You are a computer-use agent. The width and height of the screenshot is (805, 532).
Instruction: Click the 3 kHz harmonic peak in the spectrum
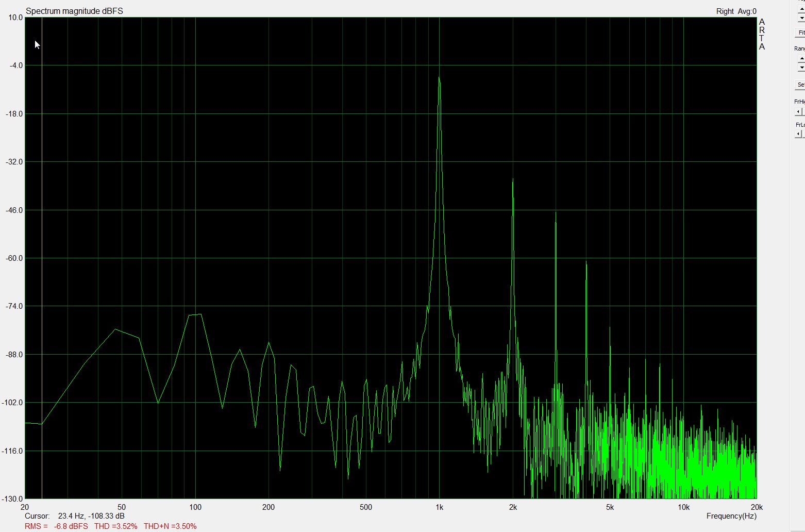pyautogui.click(x=556, y=213)
